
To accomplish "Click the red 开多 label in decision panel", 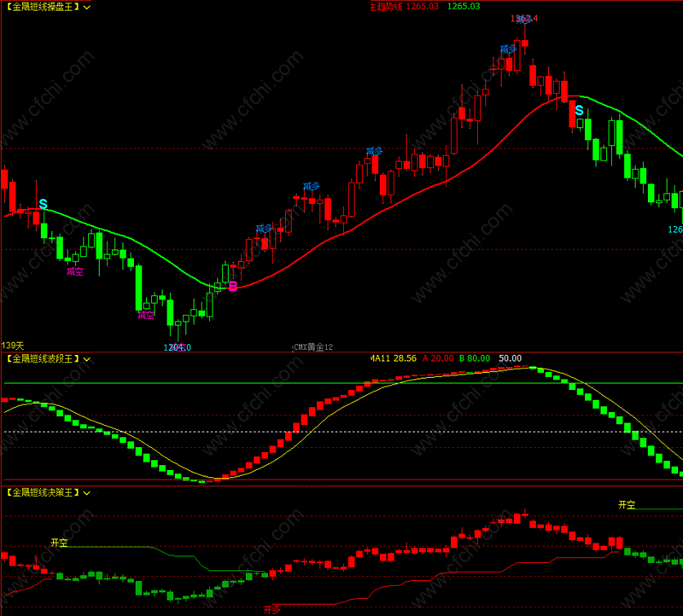I will click(x=271, y=610).
